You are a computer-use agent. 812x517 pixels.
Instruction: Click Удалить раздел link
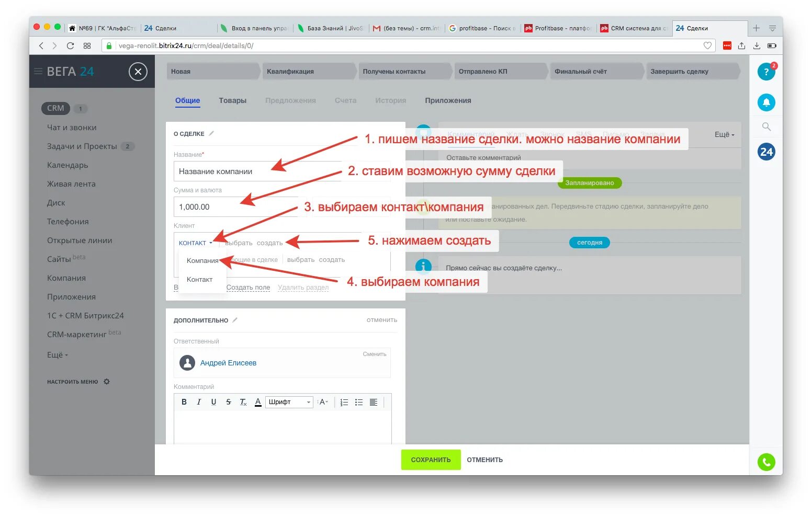pyautogui.click(x=303, y=288)
